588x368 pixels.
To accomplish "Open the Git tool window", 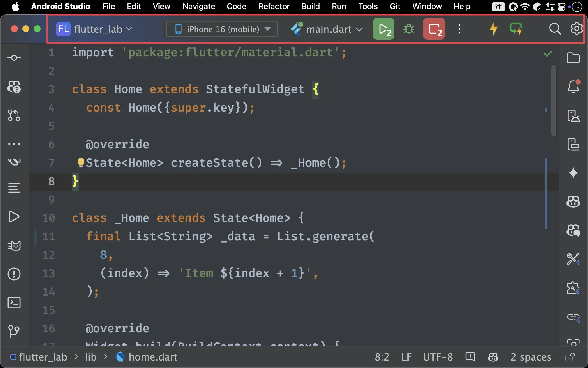I will coord(14,331).
